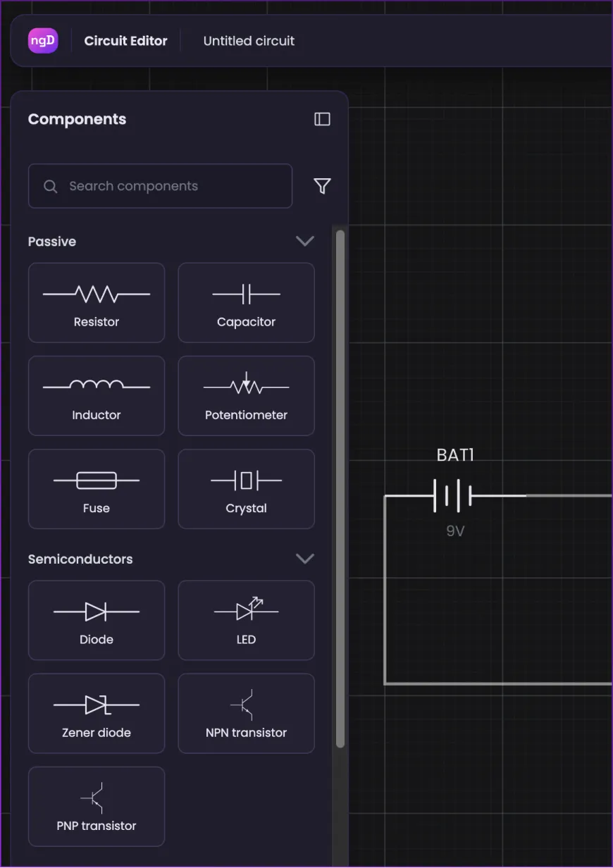
Task: Select the Zener diode component
Action: [x=97, y=714]
